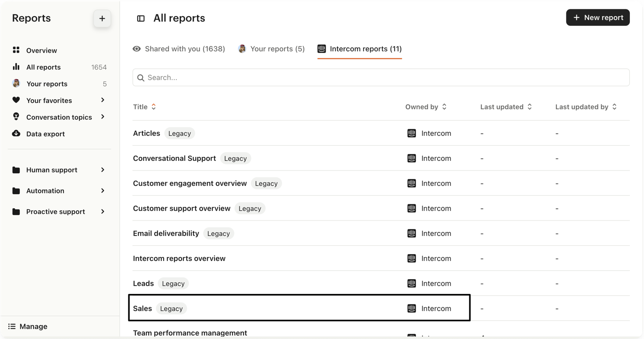Sort by Last updated by column arrows

click(x=615, y=107)
